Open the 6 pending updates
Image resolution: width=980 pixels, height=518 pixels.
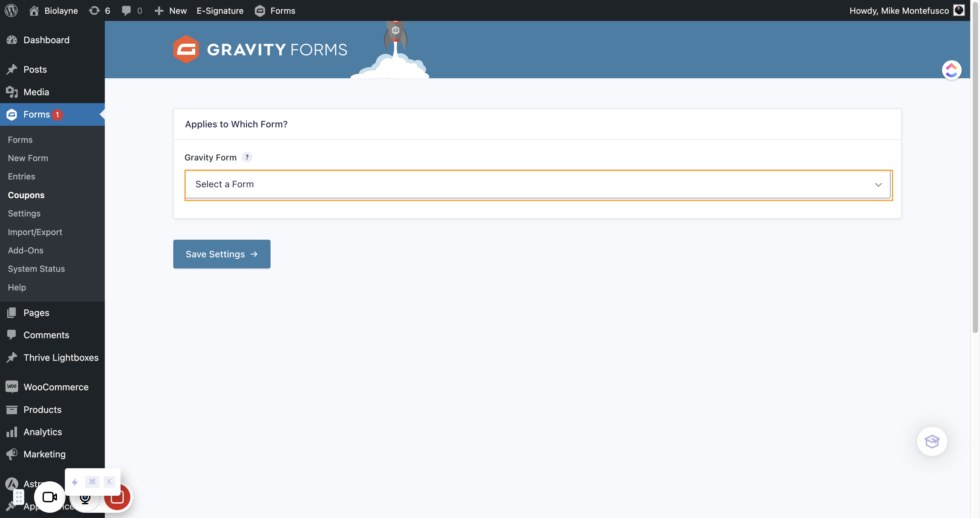point(99,10)
